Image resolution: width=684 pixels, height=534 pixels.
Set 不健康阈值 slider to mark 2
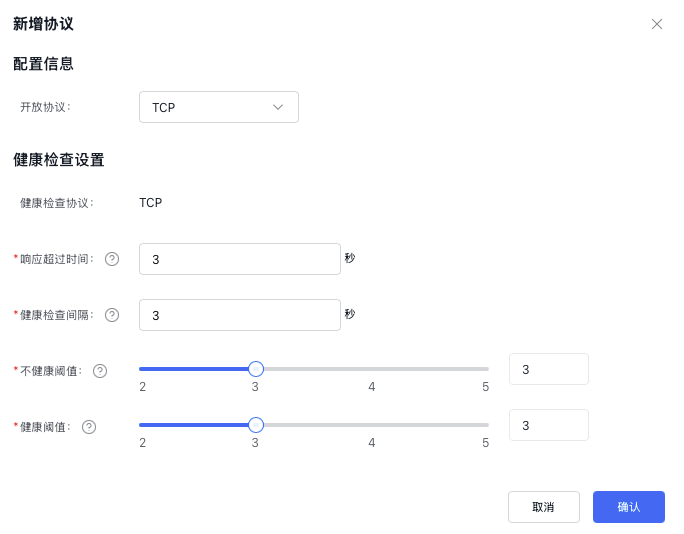pos(141,369)
